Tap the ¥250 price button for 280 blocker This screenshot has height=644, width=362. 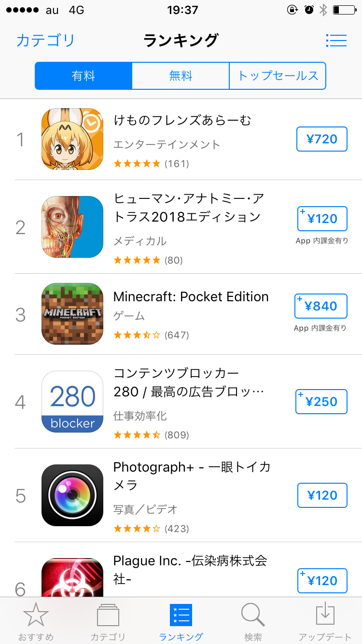point(321,402)
